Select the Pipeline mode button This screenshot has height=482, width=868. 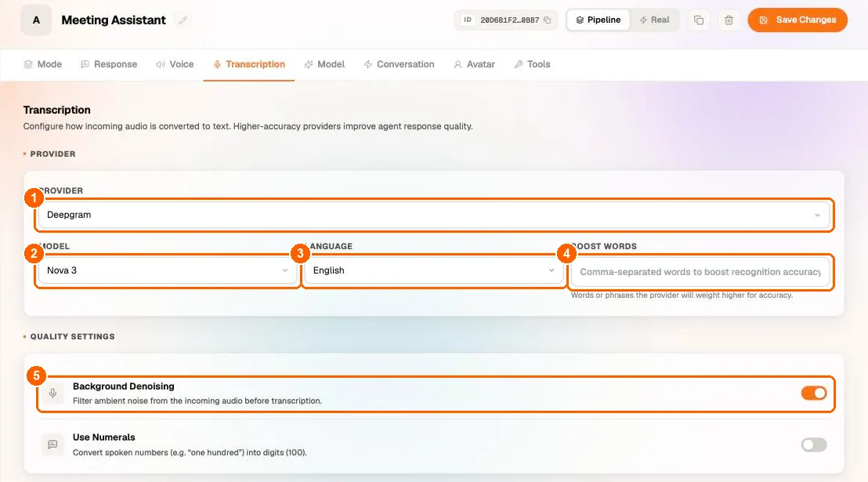click(598, 20)
